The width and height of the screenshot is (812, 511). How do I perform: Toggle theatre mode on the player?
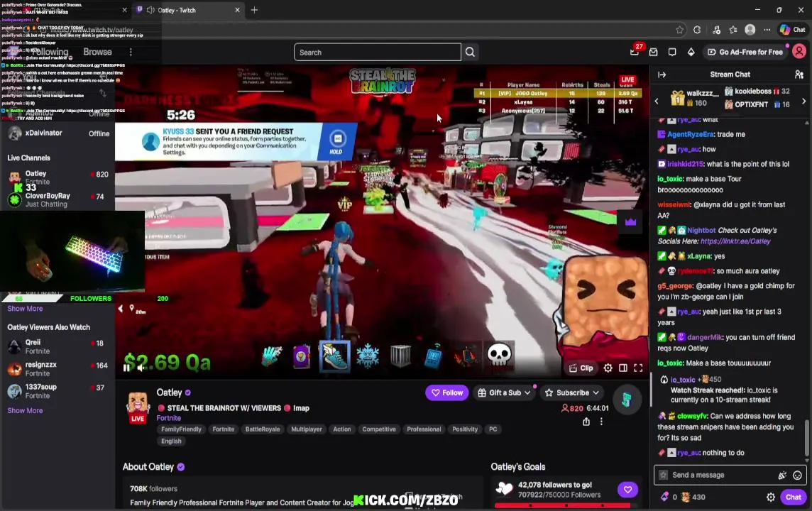point(623,368)
